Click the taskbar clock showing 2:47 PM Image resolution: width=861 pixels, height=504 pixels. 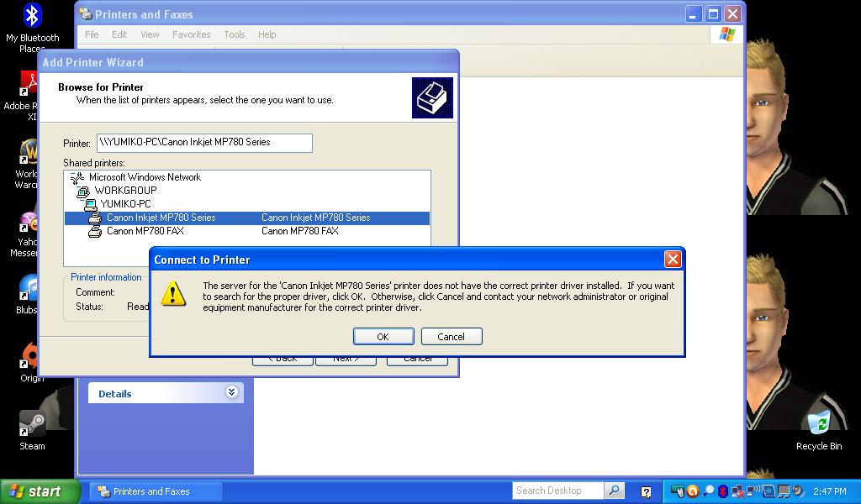(x=830, y=491)
